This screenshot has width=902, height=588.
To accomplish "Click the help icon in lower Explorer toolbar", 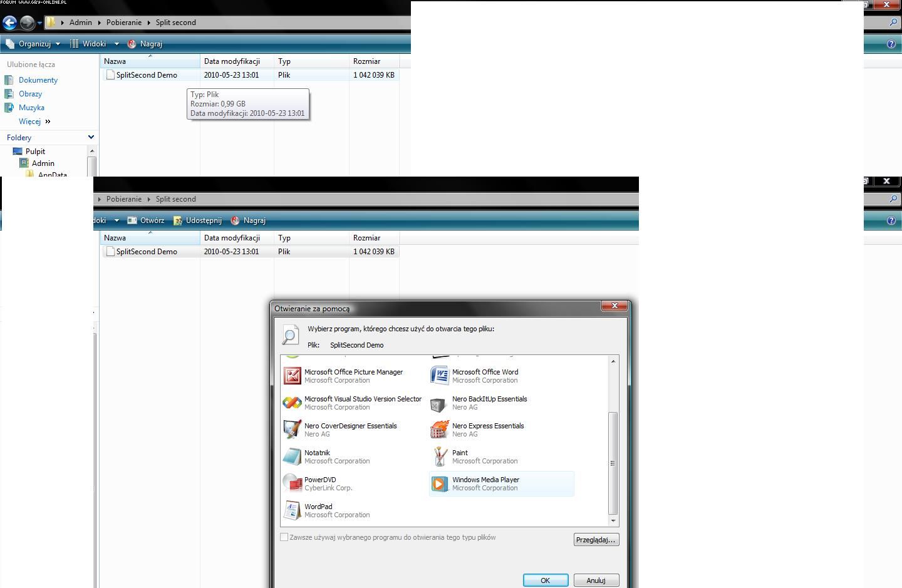I will (x=891, y=220).
